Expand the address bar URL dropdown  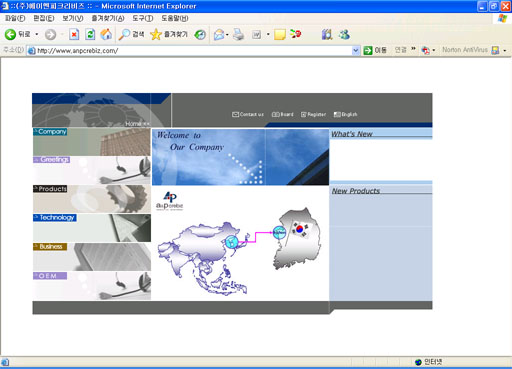[x=356, y=51]
